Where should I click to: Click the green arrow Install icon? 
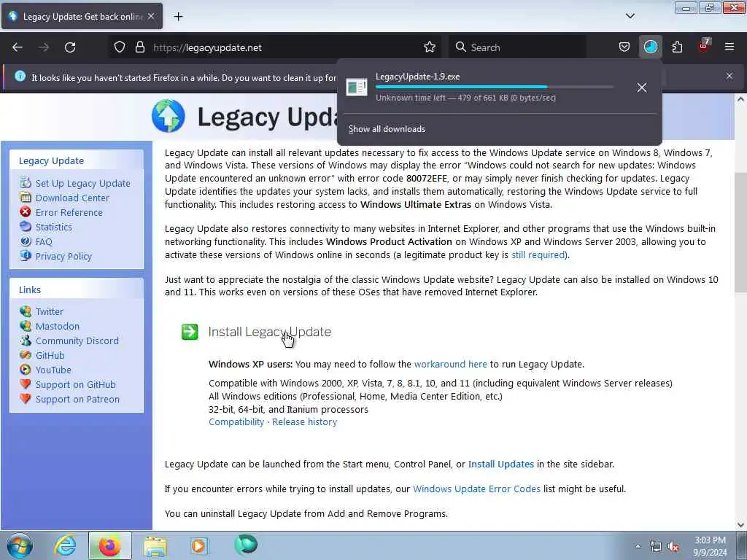(190, 332)
